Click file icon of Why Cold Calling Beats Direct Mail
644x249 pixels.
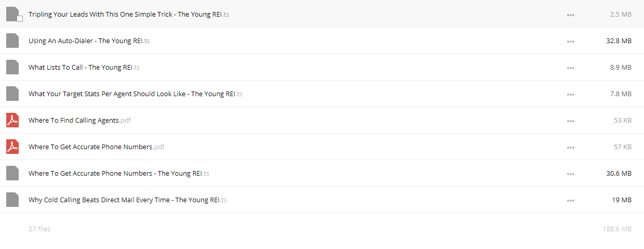tap(12, 200)
